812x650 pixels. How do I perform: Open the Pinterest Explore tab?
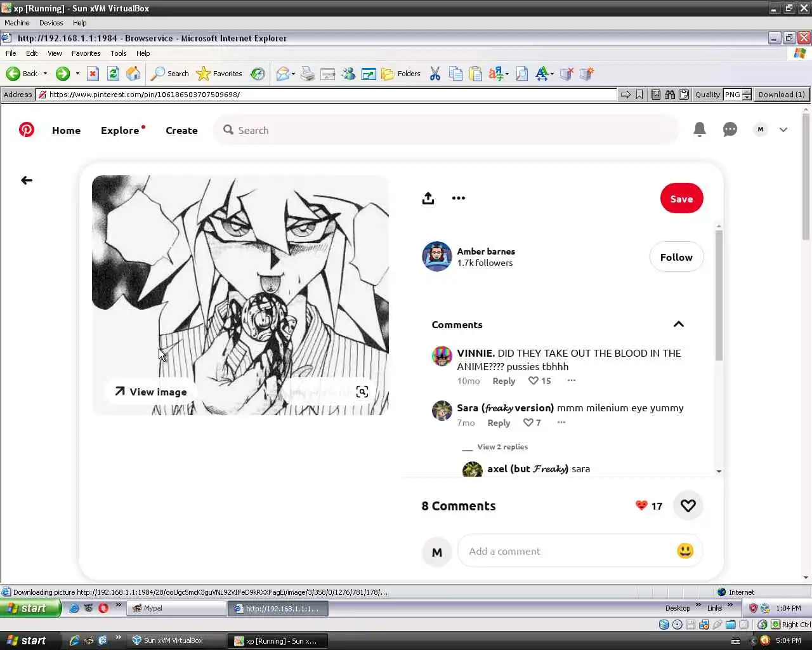(120, 130)
